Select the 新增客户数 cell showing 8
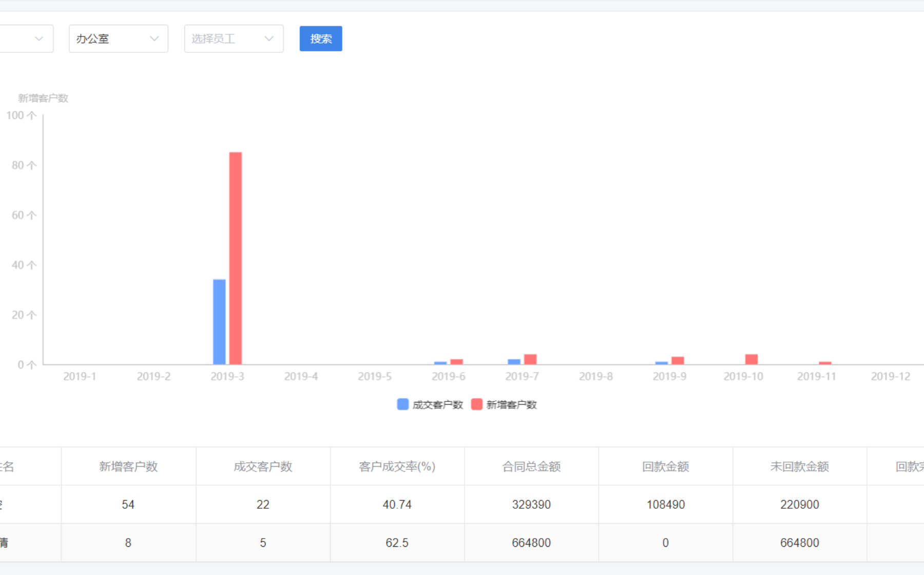Viewport: 924px width, 575px height. (128, 543)
